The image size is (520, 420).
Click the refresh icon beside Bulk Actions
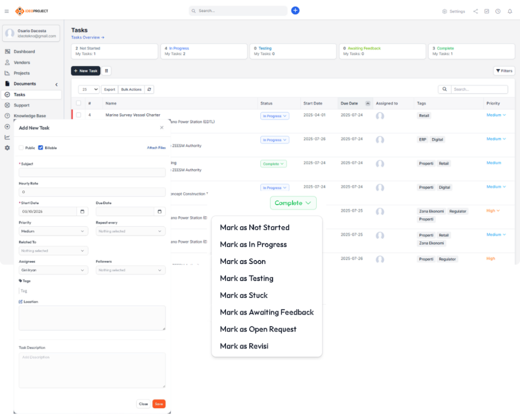(x=149, y=89)
